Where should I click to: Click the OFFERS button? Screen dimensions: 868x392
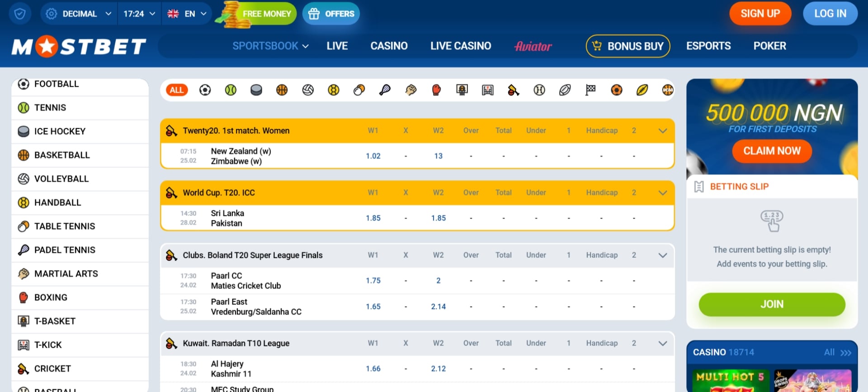point(331,14)
